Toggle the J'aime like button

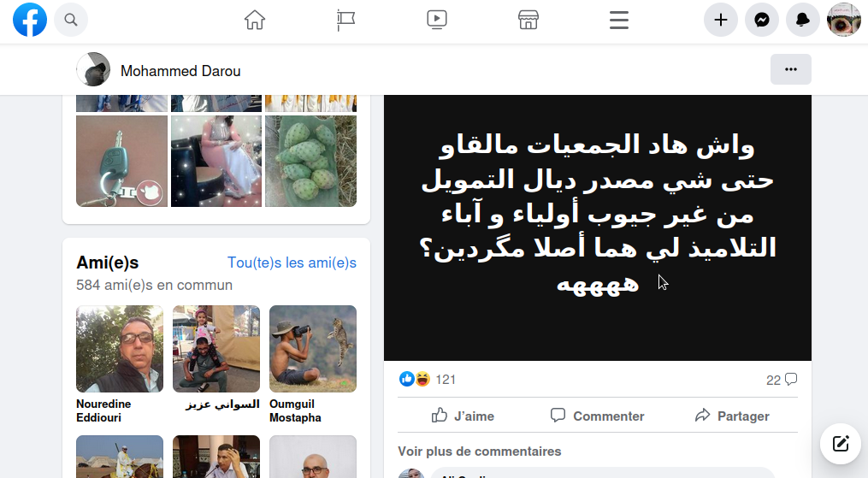coord(463,416)
